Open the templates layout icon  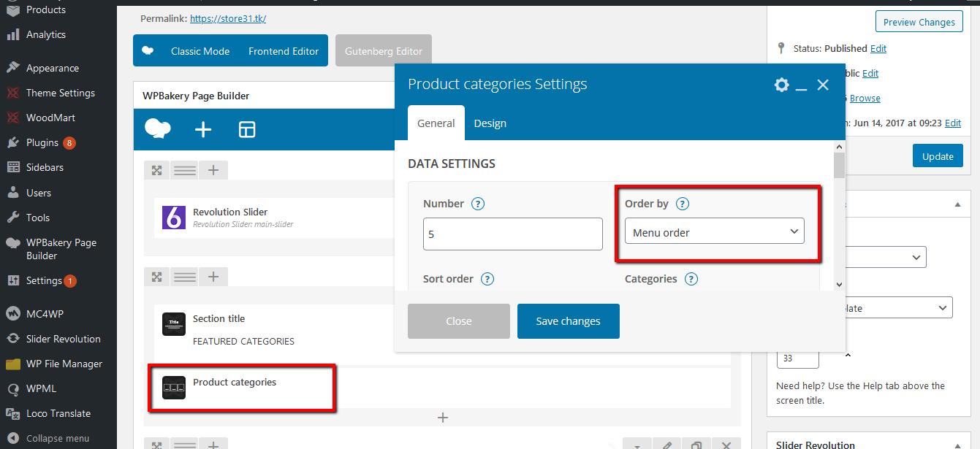pos(247,129)
